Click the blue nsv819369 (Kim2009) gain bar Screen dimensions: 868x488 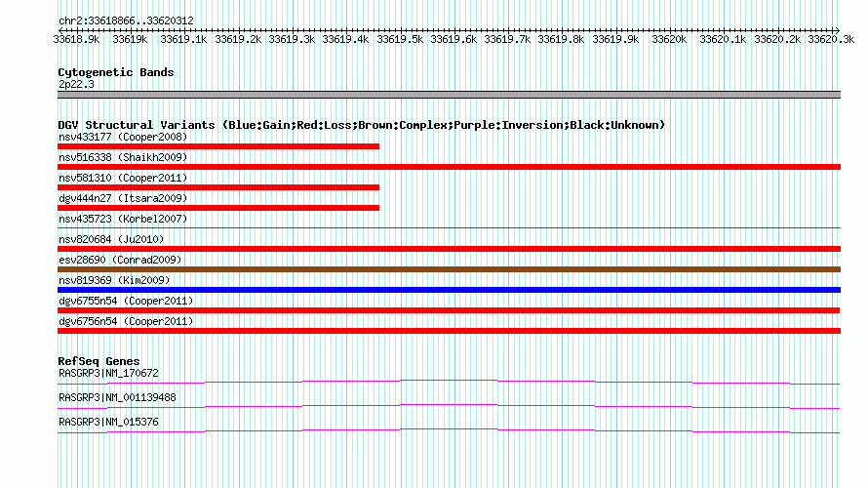449,290
